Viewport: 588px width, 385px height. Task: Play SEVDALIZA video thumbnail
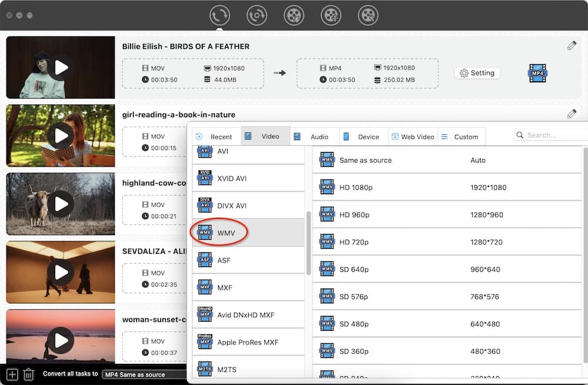[61, 273]
